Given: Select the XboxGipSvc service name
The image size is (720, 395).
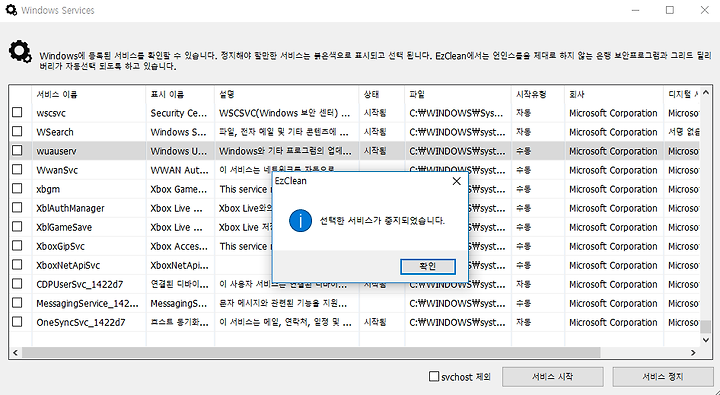Looking at the screenshot, I should point(61,247).
